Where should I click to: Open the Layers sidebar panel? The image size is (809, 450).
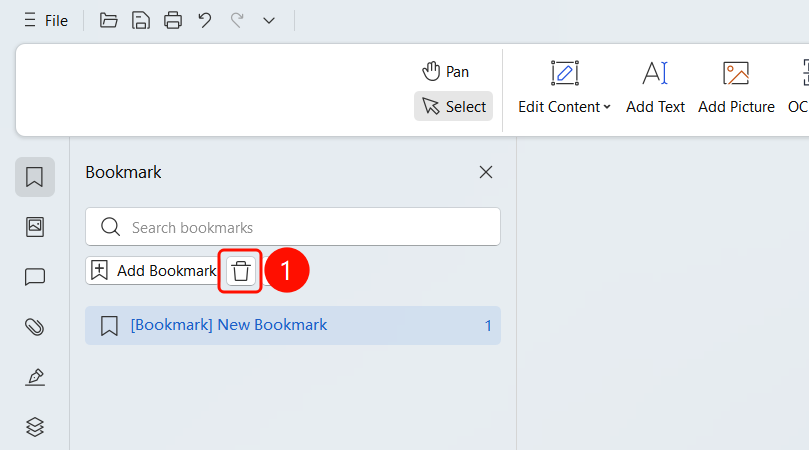click(x=35, y=427)
